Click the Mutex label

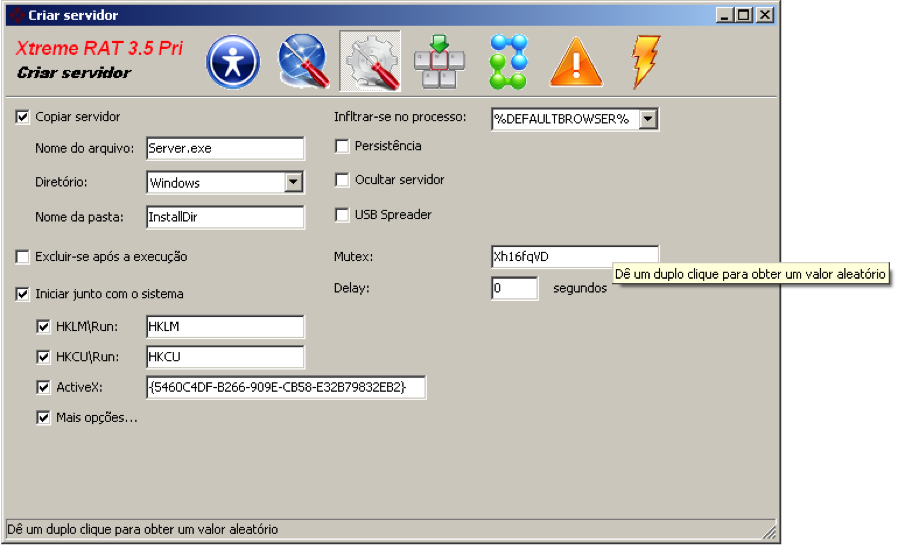(354, 257)
